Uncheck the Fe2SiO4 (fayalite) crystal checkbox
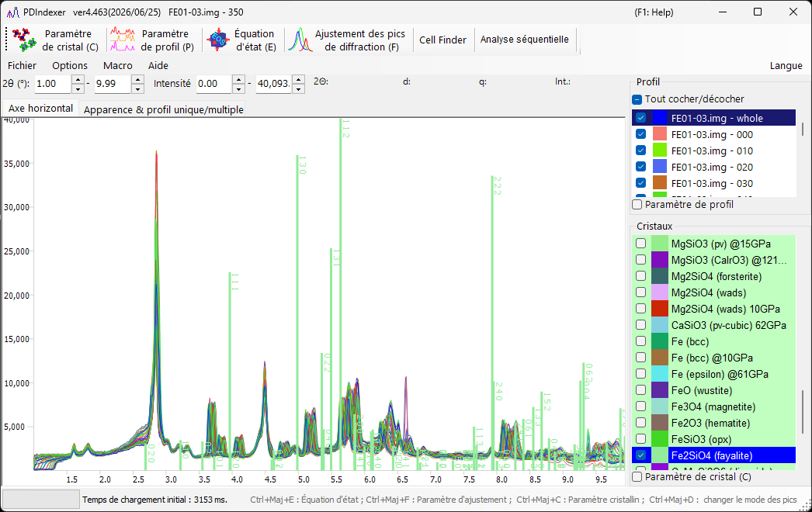Viewport: 812px width, 512px height. click(641, 455)
